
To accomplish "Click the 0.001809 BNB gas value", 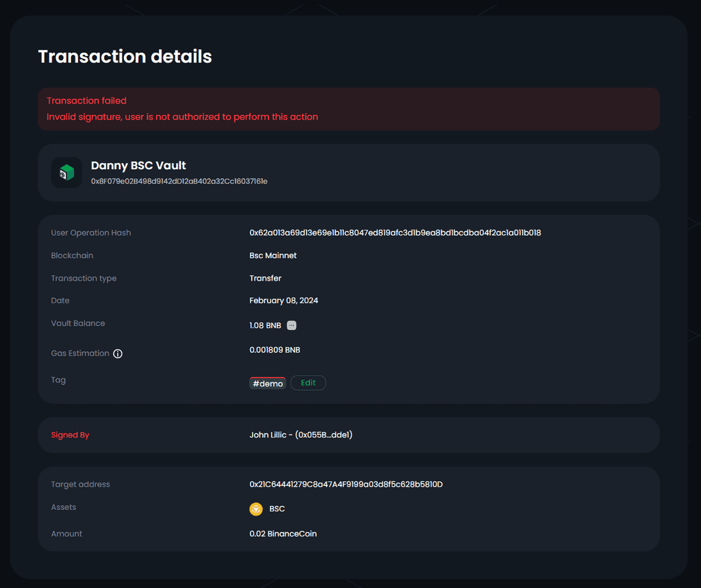I will 275,350.
